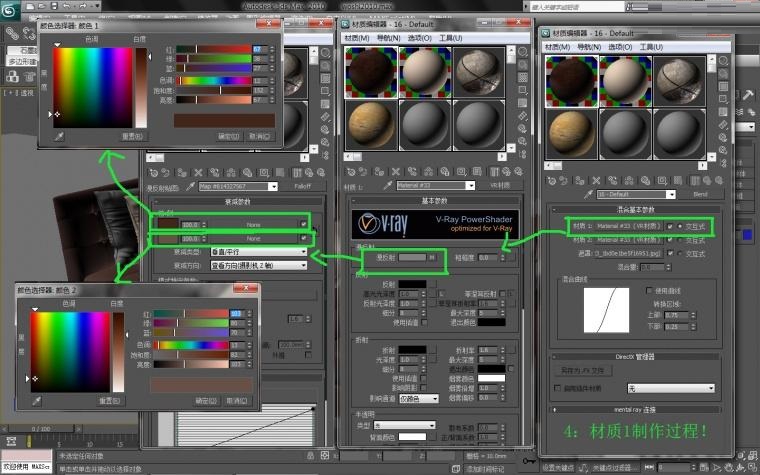Click Get Material in V-Ray material editor

pos(351,172)
